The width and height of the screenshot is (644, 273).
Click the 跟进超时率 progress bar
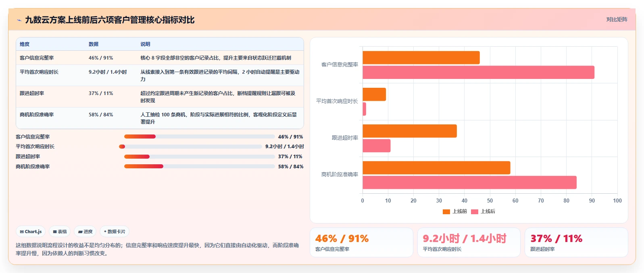coord(199,157)
